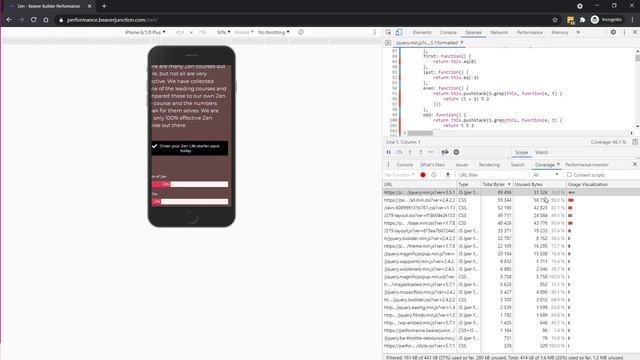
Task: Click the step over debugger icon
Action: [399, 152]
